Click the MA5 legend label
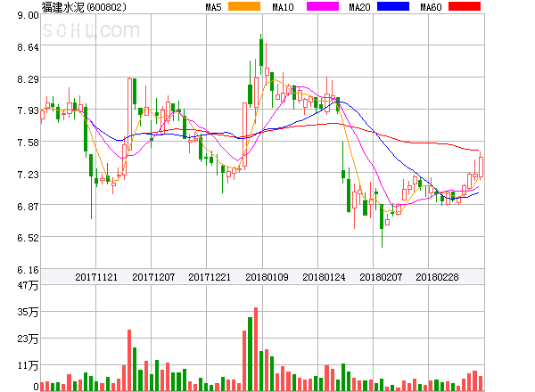 (x=213, y=7)
